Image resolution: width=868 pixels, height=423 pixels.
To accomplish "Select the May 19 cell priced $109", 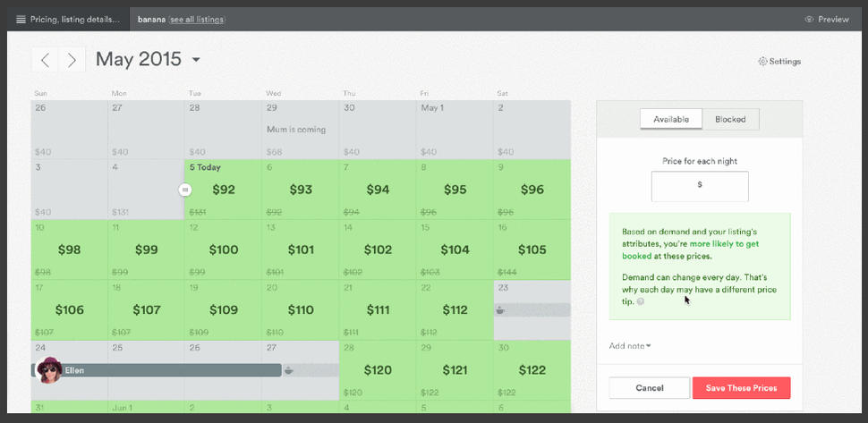I will point(223,310).
